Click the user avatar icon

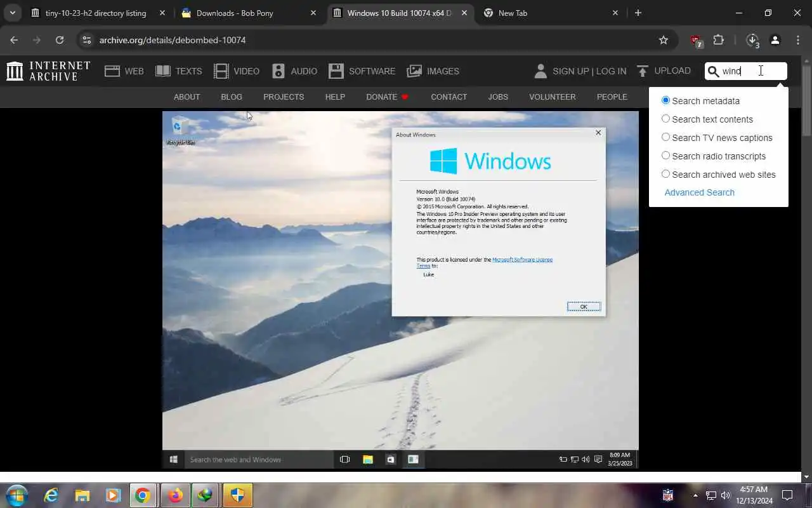[x=540, y=71]
